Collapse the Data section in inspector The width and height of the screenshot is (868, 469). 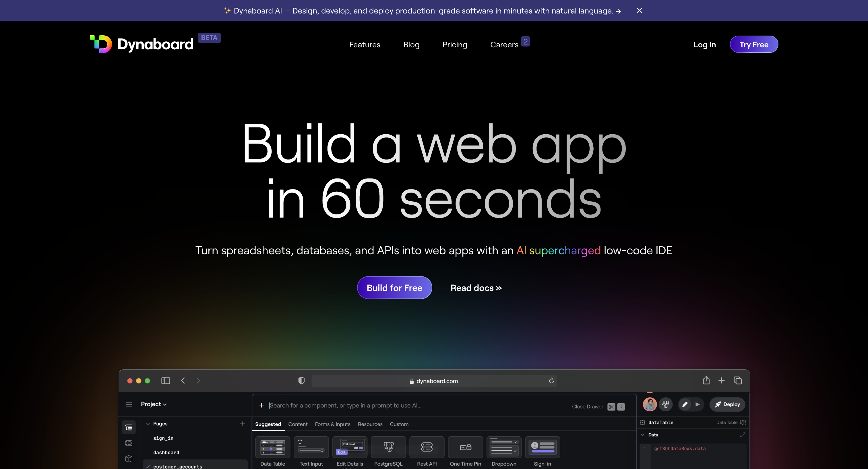pyautogui.click(x=643, y=435)
